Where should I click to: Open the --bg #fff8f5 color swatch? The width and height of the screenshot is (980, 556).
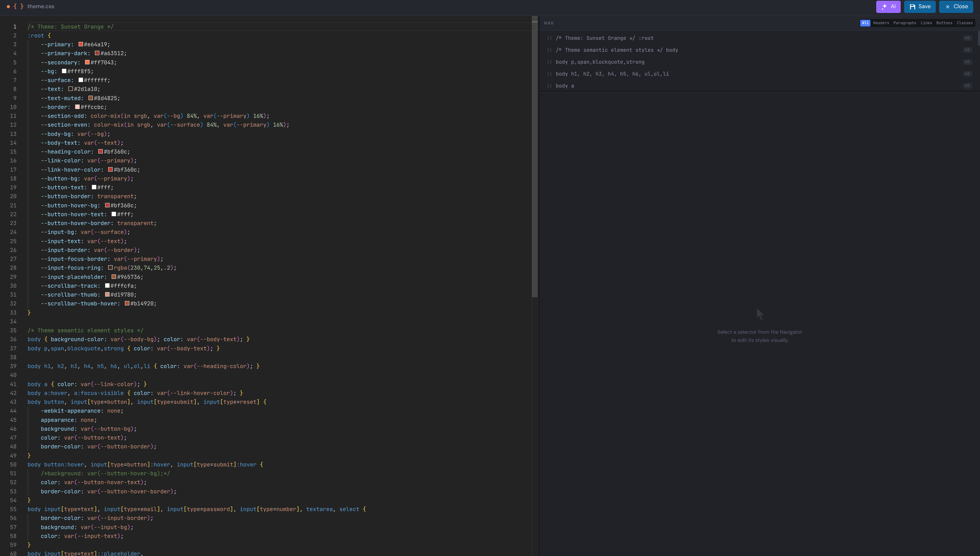click(x=64, y=71)
